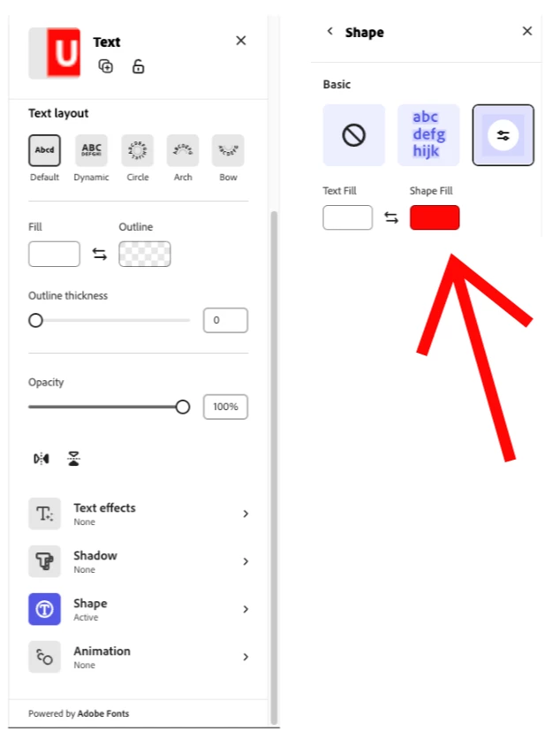Image resolution: width=560 pixels, height=739 pixels.
Task: Choose the custom shape settings tile
Action: tap(503, 135)
